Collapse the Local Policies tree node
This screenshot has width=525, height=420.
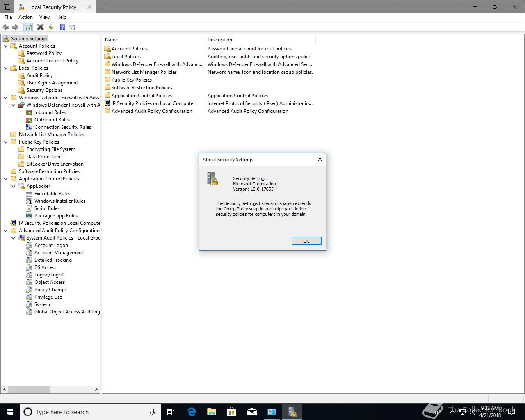[x=6, y=68]
